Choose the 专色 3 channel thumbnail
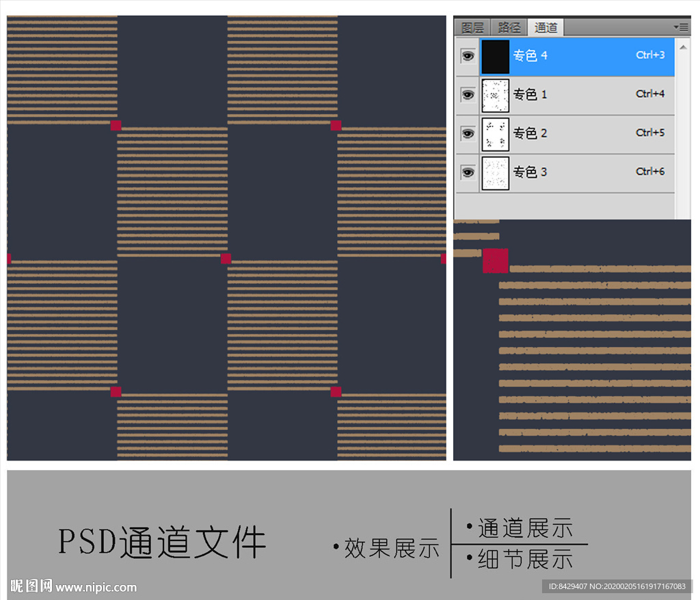Screen dimensions: 700x600 coord(496,173)
